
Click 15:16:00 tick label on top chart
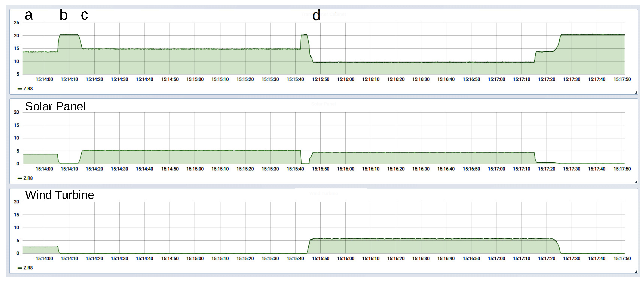[346, 79]
